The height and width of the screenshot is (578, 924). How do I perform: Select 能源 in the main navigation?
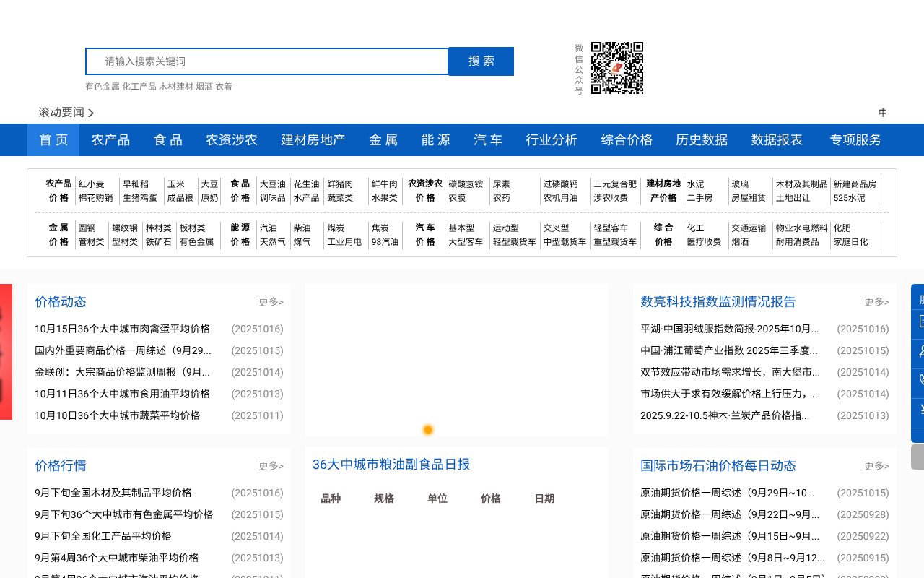pyautogui.click(x=435, y=139)
